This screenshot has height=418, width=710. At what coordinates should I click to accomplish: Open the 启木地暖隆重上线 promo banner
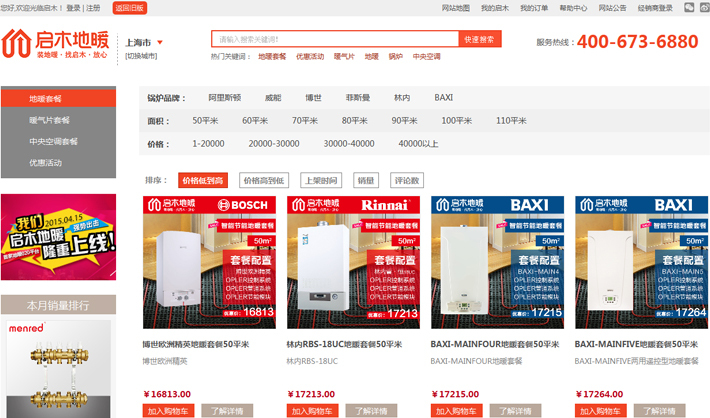click(58, 237)
